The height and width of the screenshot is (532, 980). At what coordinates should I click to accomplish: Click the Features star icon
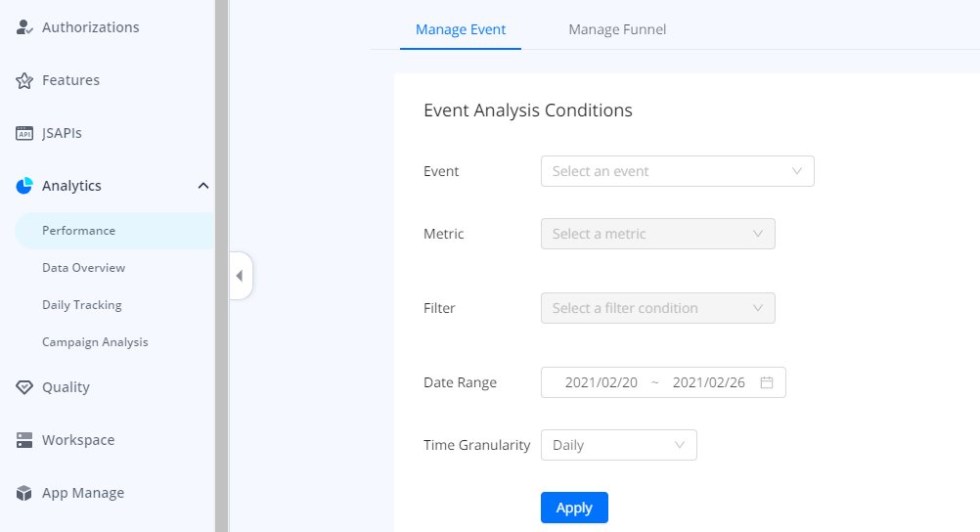[24, 80]
